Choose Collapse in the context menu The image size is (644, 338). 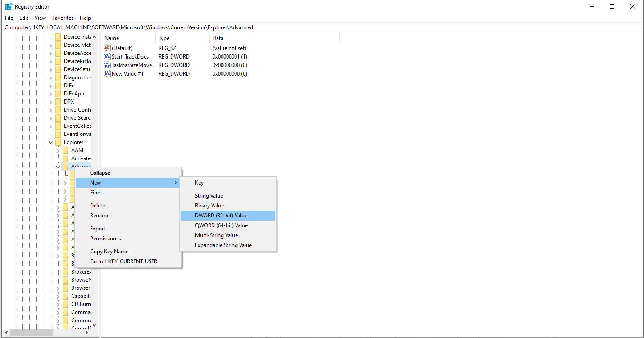point(128,173)
